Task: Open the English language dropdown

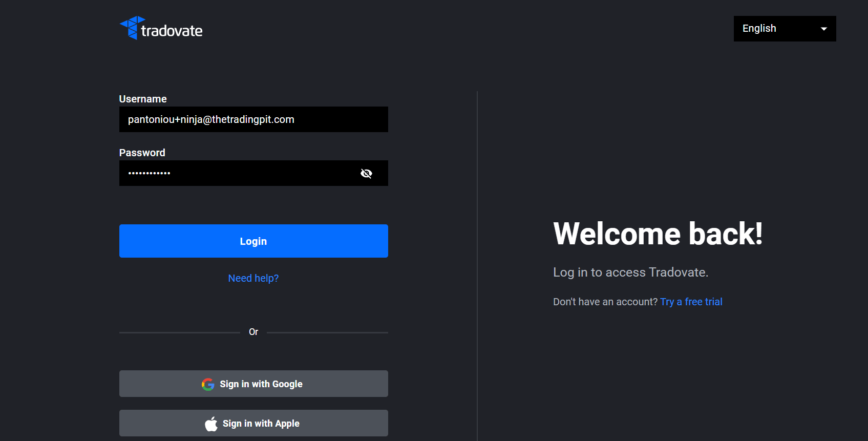Action: coord(785,29)
